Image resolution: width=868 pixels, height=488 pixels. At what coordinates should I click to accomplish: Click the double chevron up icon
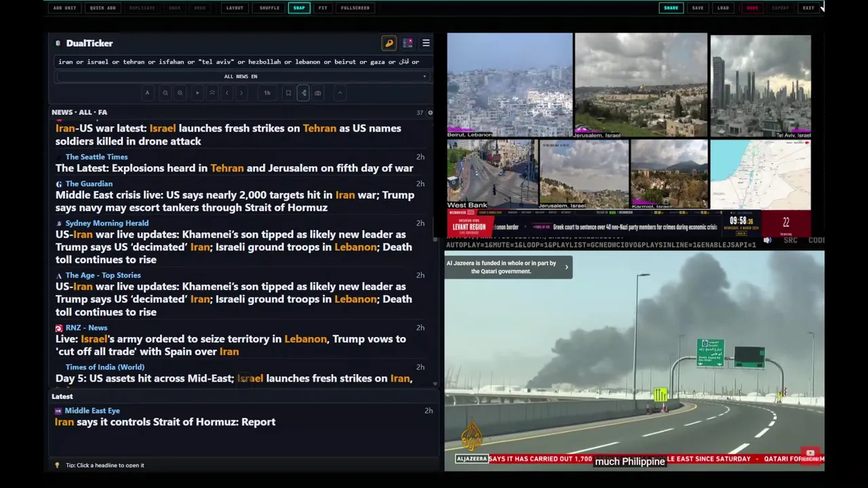coord(212,93)
